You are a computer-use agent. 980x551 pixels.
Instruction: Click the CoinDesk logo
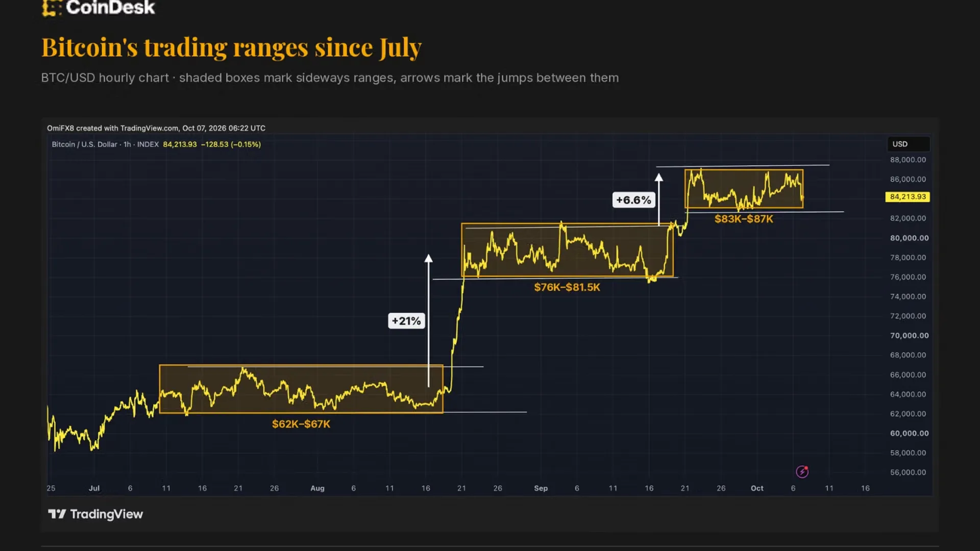(x=98, y=8)
